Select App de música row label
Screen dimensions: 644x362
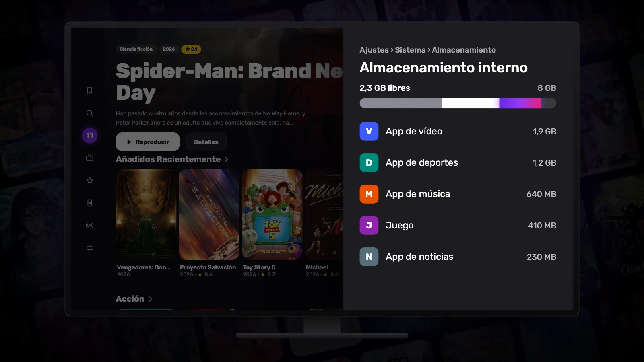(x=418, y=194)
